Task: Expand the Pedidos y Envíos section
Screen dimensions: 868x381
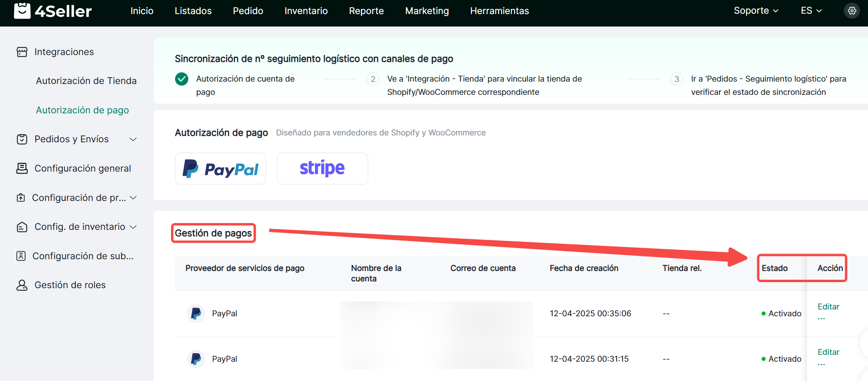Action: (133, 139)
